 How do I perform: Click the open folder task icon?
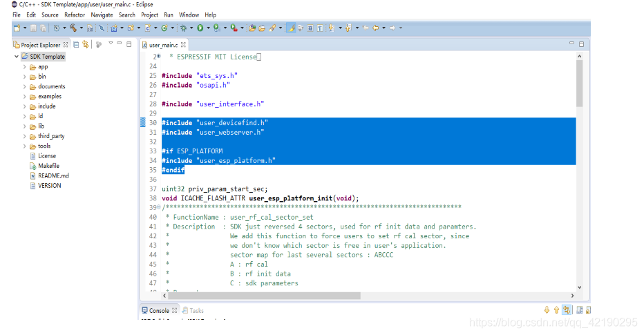coord(262,28)
